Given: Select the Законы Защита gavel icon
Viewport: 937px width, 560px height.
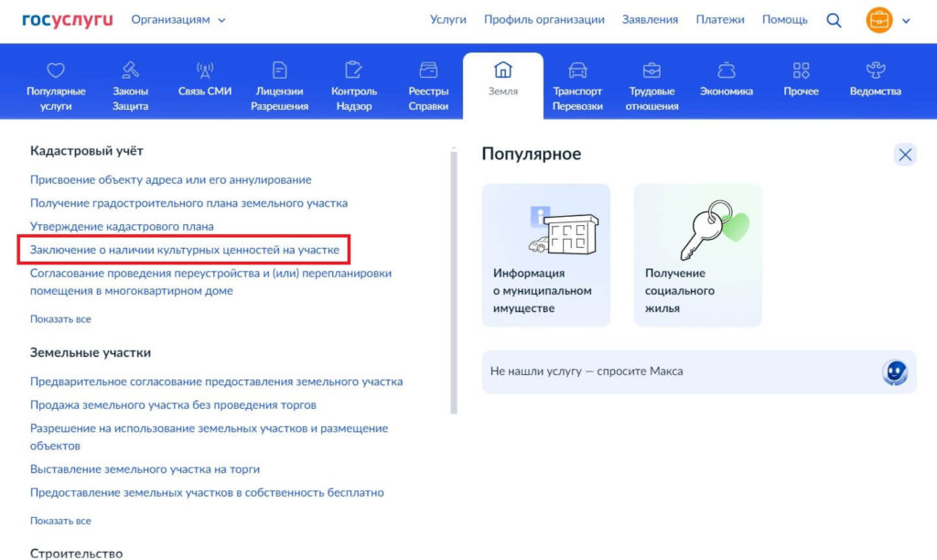Looking at the screenshot, I should tap(130, 70).
